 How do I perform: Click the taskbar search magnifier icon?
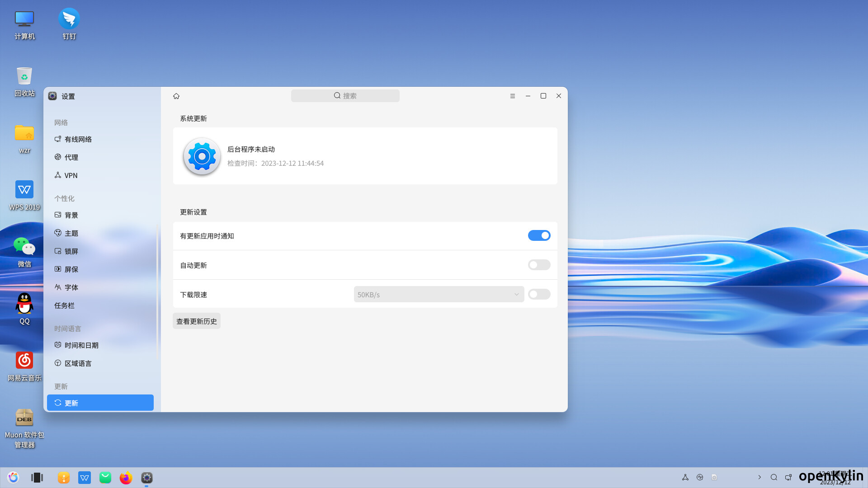pos(774,478)
